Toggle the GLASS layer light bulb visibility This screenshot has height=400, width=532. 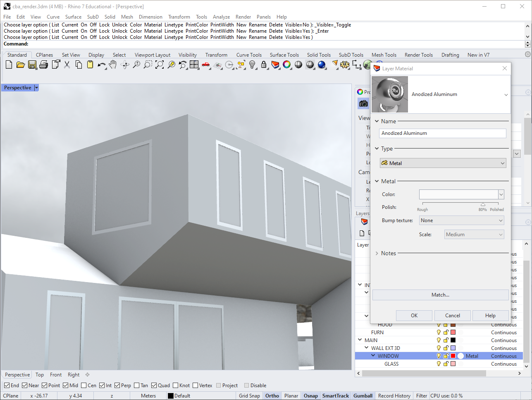(x=439, y=364)
